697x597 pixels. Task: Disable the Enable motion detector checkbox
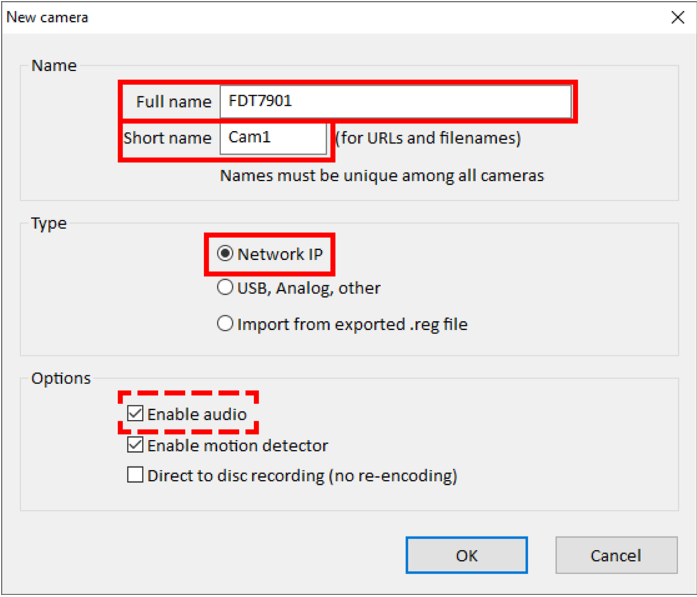(x=136, y=446)
